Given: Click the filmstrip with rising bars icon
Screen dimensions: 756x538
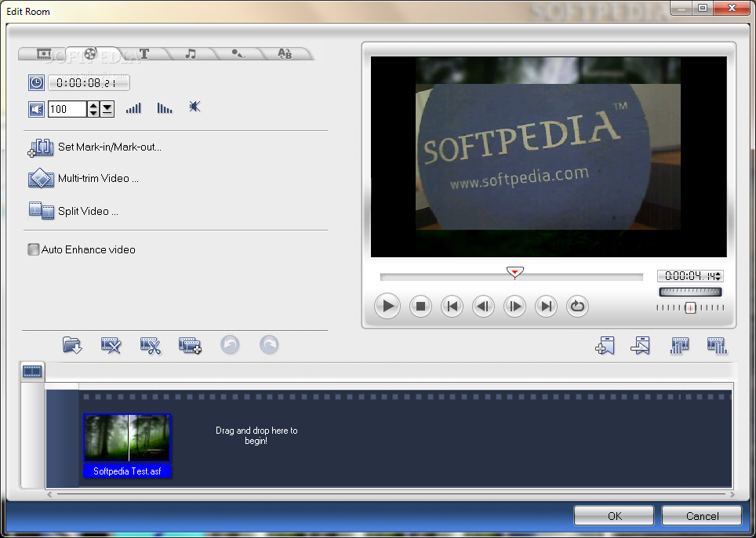Looking at the screenshot, I should coord(679,345).
